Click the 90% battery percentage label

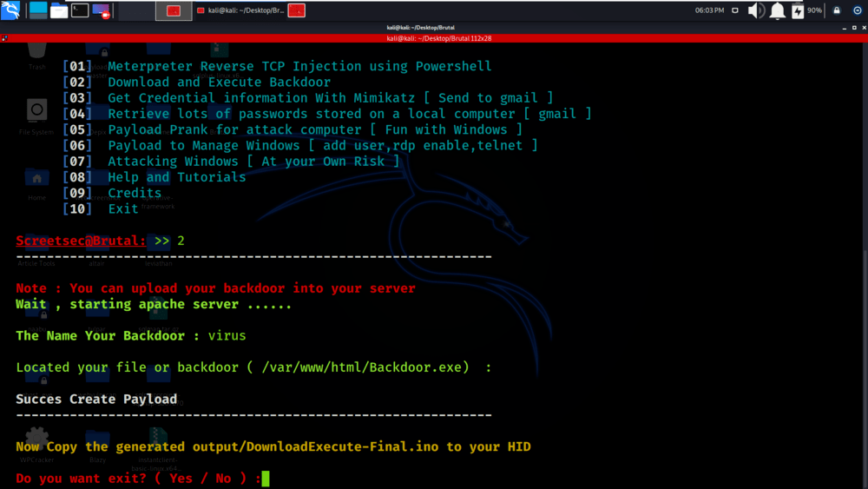pyautogui.click(x=814, y=10)
